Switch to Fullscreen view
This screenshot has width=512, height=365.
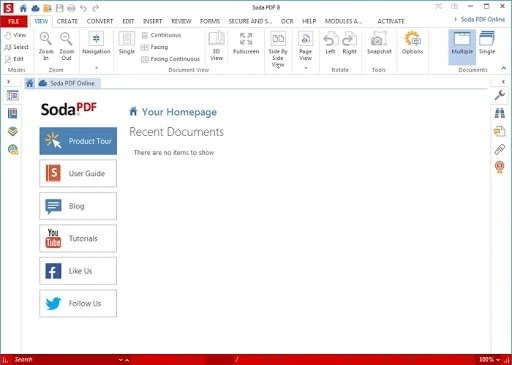tap(246, 43)
